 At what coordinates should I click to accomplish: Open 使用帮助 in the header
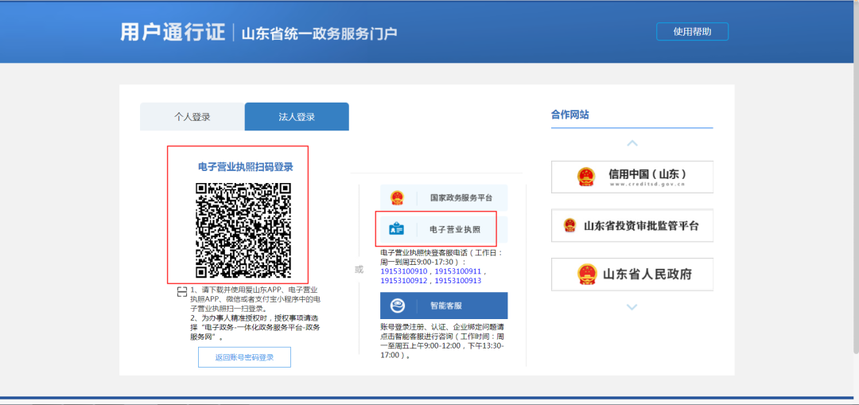coord(692,32)
